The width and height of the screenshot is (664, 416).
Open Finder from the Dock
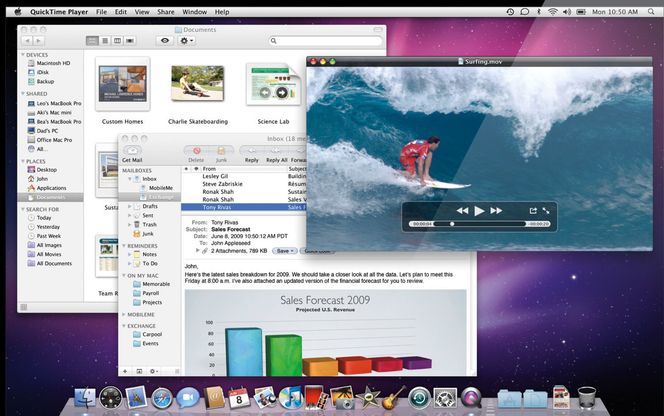pos(85,398)
